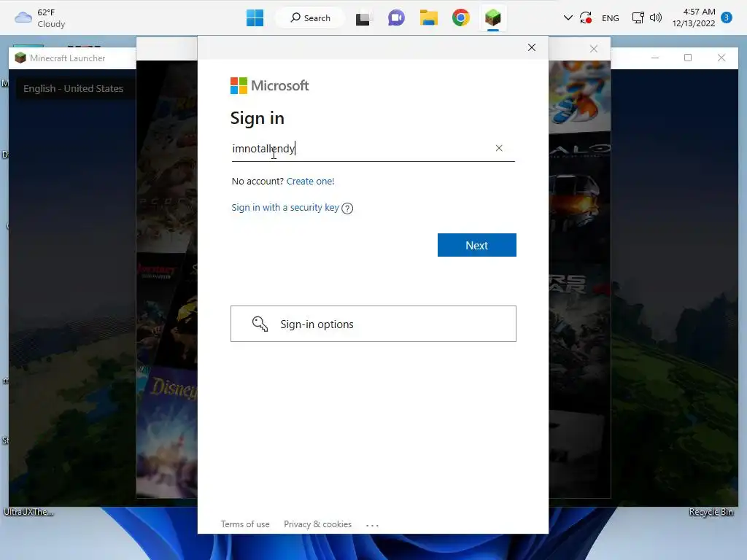This screenshot has width=747, height=560.
Task: Close the Microsoft sign-in dialog
Action: [532, 47]
